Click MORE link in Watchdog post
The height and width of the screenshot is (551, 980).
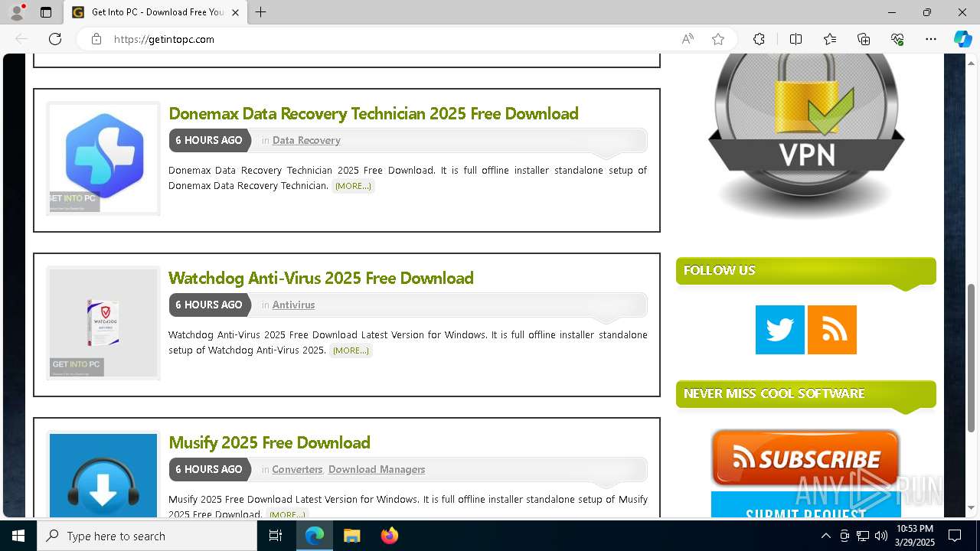click(351, 350)
